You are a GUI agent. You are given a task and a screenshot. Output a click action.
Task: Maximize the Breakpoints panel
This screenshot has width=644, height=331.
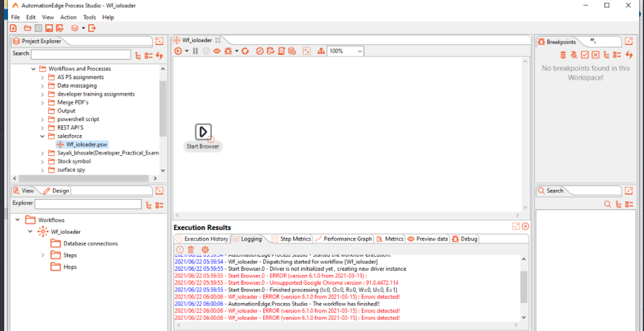[x=629, y=41]
